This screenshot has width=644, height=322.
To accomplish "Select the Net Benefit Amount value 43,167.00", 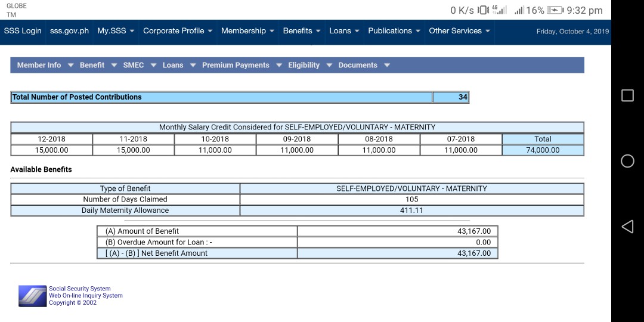I will (x=474, y=253).
